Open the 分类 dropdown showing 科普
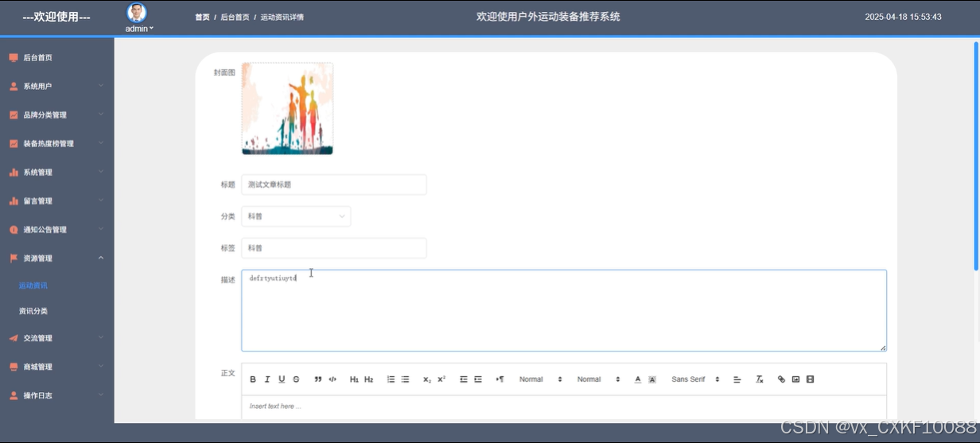This screenshot has height=443, width=980. point(296,216)
